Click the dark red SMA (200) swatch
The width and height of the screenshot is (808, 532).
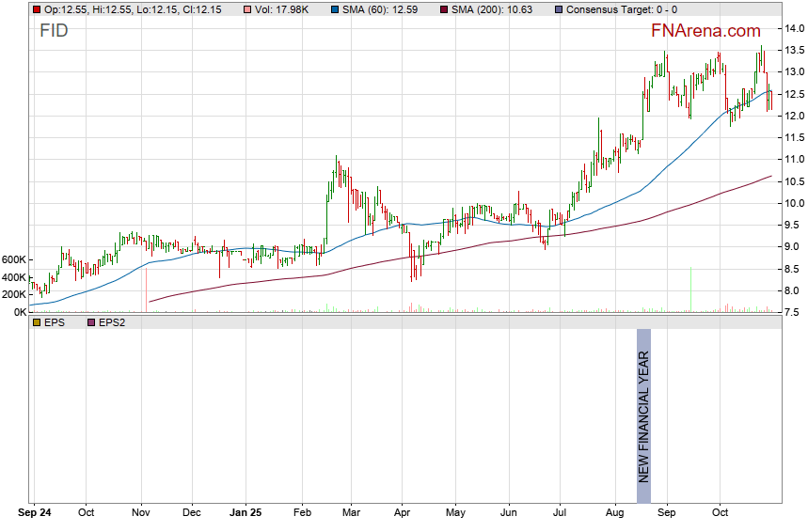point(445,8)
